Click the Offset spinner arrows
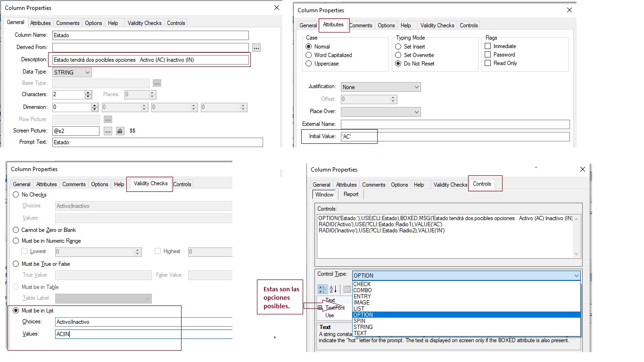644x362 pixels. pyautogui.click(x=393, y=99)
